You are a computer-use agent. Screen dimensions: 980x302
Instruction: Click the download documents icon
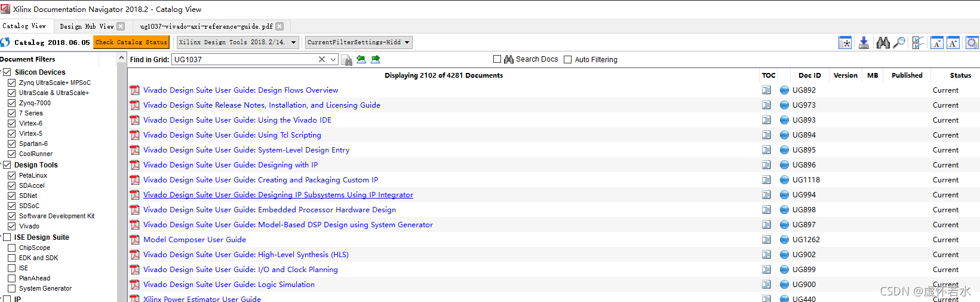pyautogui.click(x=864, y=42)
